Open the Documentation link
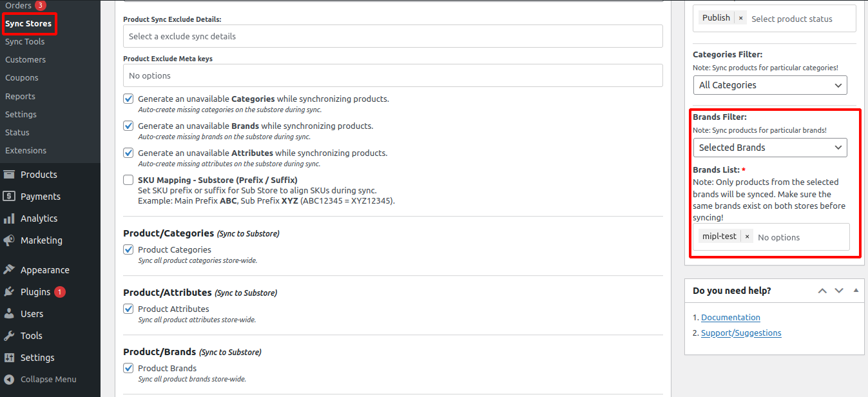The height and width of the screenshot is (397, 868). [730, 317]
